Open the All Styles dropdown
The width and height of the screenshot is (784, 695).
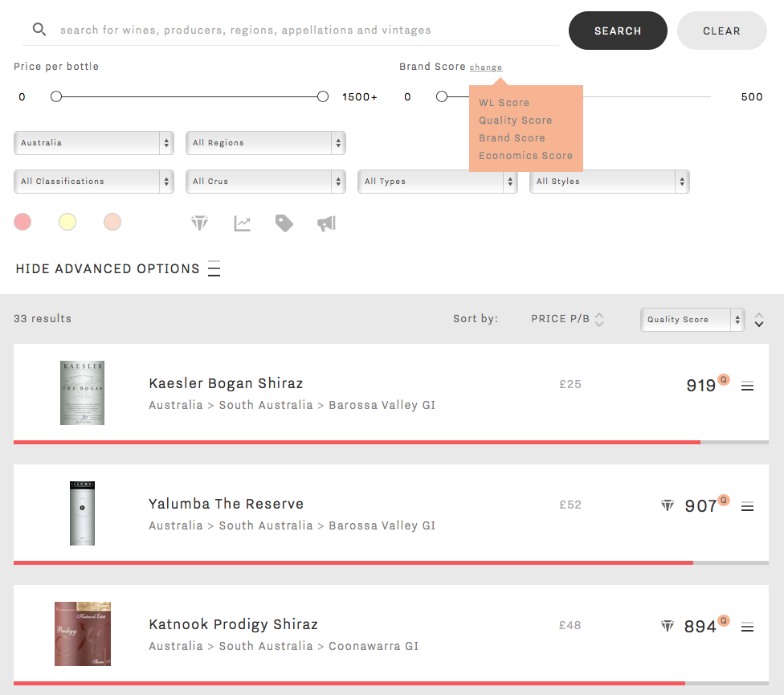click(610, 182)
